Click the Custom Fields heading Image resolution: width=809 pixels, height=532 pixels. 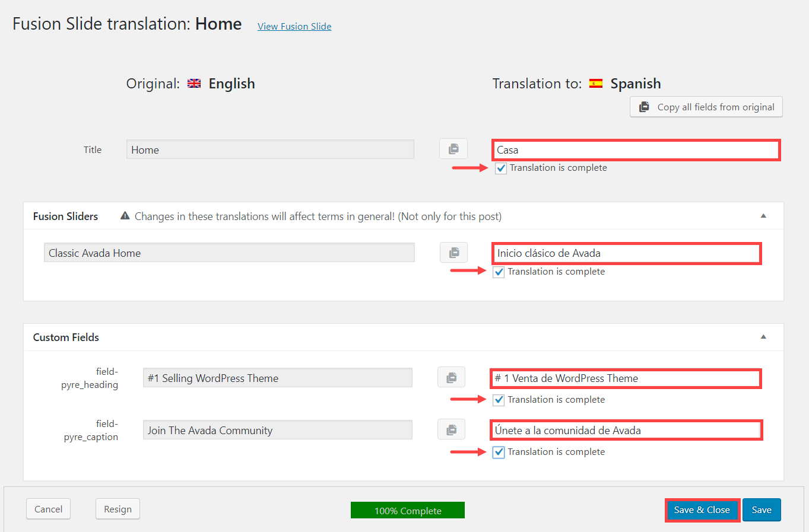click(66, 337)
